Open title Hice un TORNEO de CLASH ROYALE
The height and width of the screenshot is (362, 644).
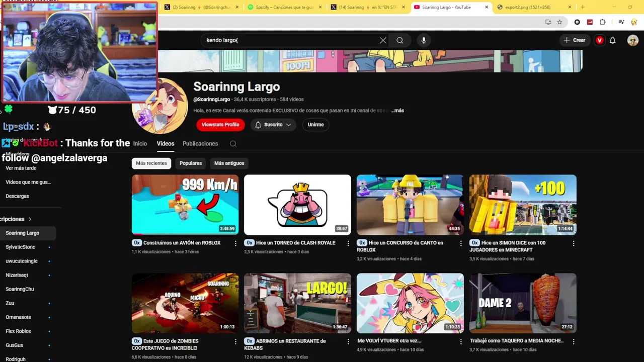[x=296, y=243]
